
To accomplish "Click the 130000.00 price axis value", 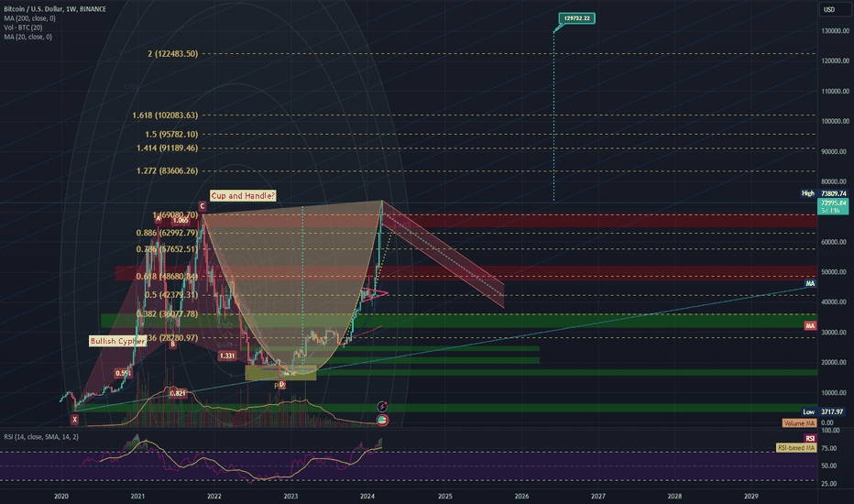I will coord(835,31).
